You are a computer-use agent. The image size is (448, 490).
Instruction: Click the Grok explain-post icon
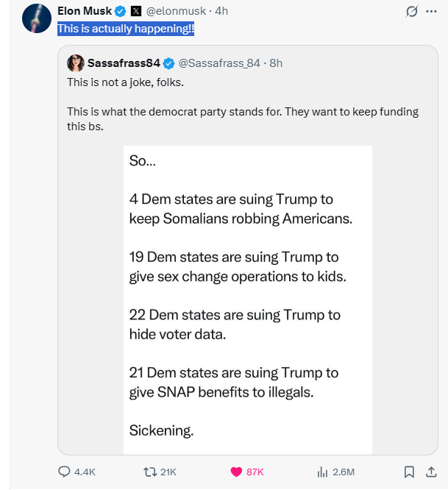point(412,12)
